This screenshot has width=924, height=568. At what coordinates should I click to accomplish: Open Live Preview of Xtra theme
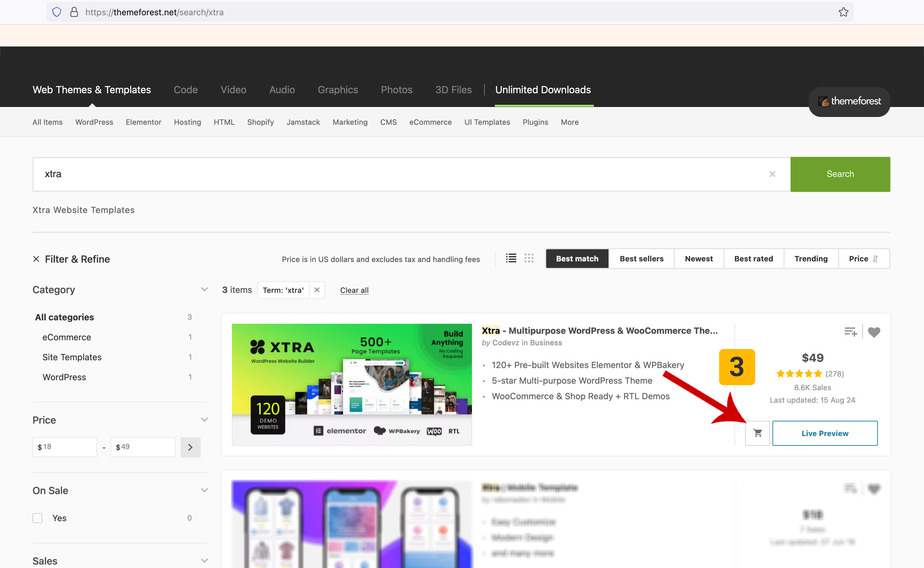(x=825, y=433)
